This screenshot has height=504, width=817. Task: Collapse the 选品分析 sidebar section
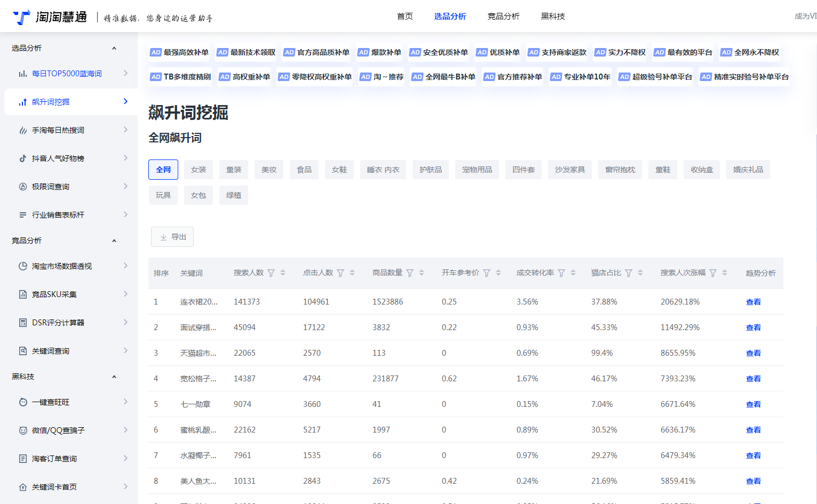114,49
